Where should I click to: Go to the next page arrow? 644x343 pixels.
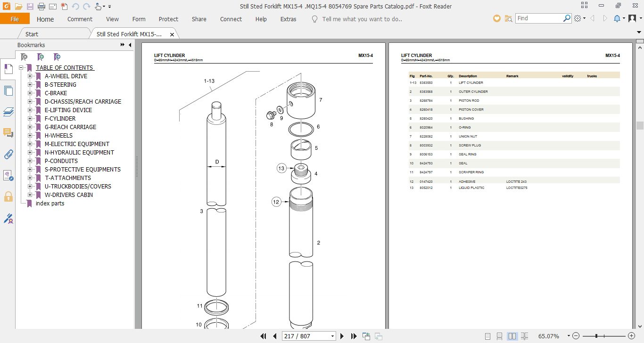point(342,336)
